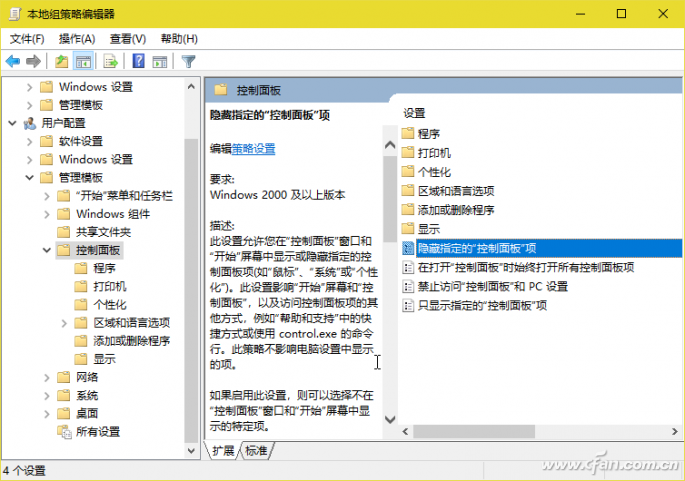Switch to the 标准 tab

point(256,451)
